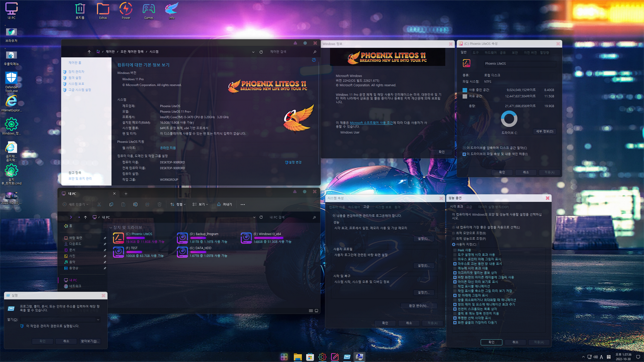Open the Power desktop shortcut
Screen dimensions: 644x362
pyautogui.click(x=126, y=10)
